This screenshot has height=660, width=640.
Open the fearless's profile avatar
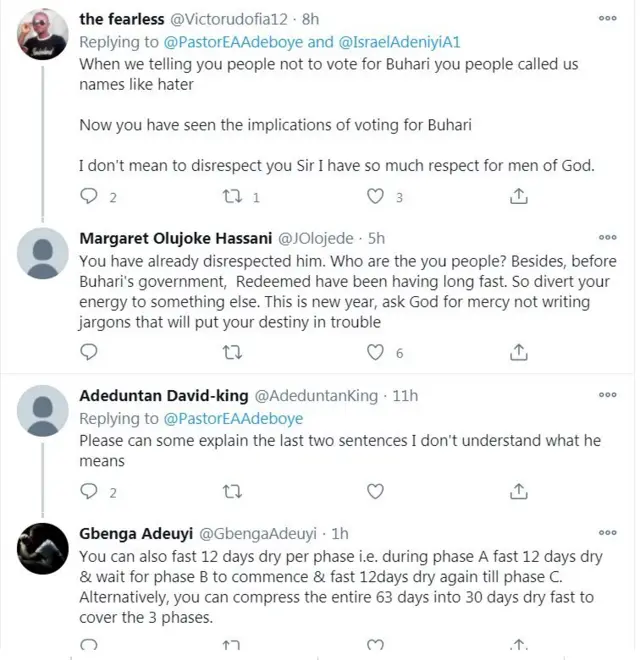click(x=43, y=35)
